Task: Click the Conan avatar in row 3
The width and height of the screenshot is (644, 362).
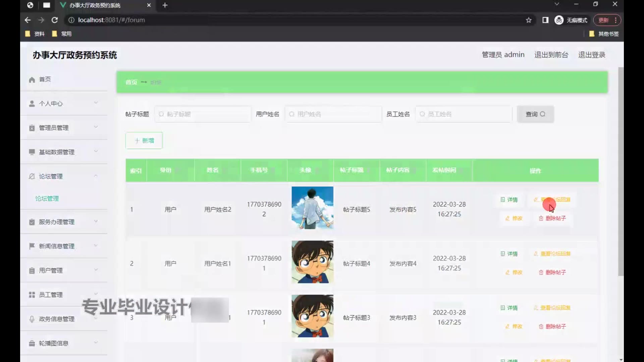Action: 312,316
